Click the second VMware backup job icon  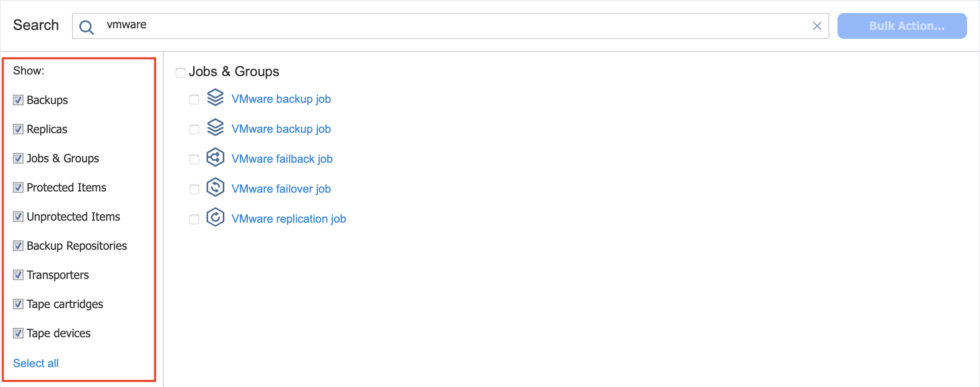[x=215, y=128]
